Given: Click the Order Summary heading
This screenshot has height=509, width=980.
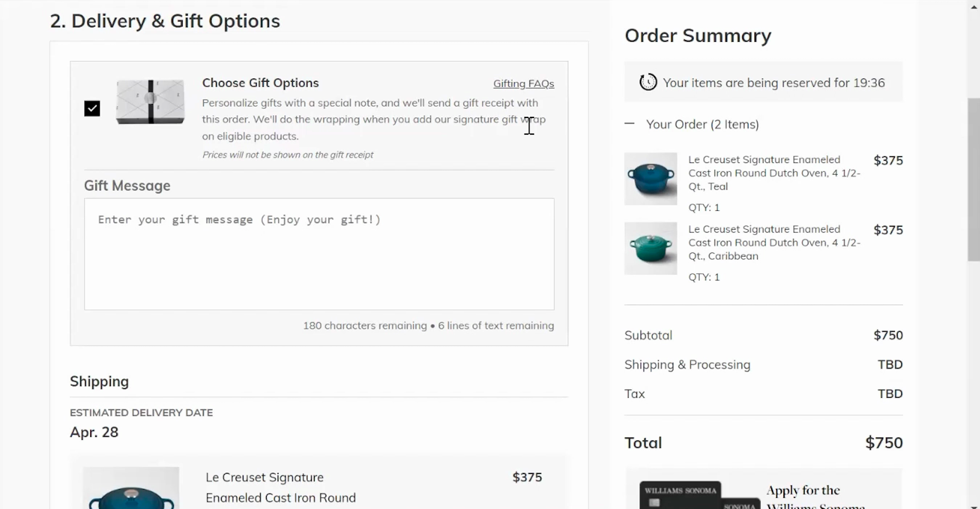Looking at the screenshot, I should (698, 36).
